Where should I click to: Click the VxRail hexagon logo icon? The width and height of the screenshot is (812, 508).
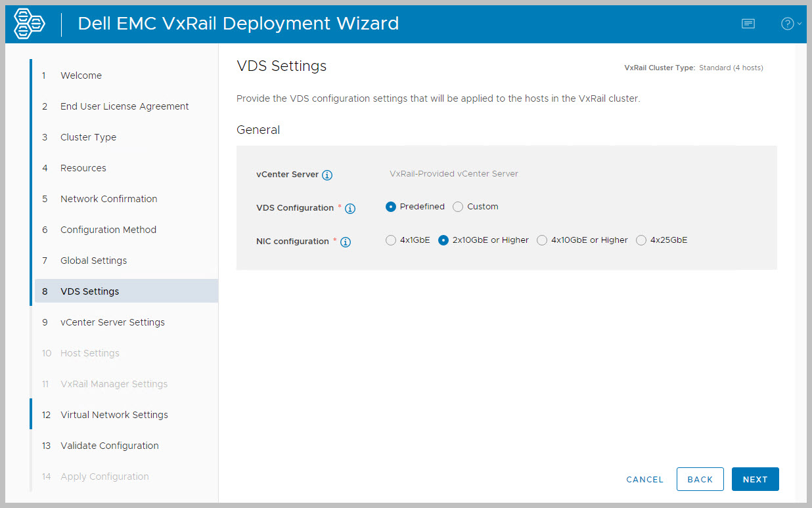pyautogui.click(x=30, y=24)
